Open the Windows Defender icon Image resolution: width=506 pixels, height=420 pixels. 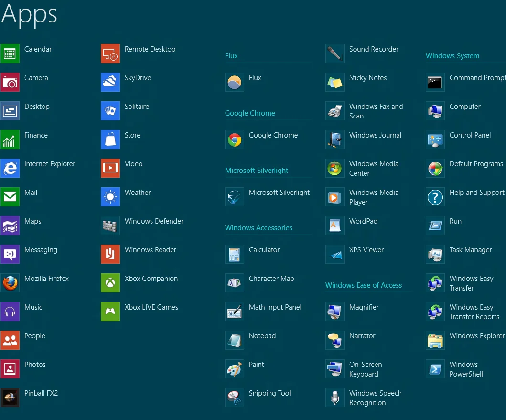tap(110, 226)
